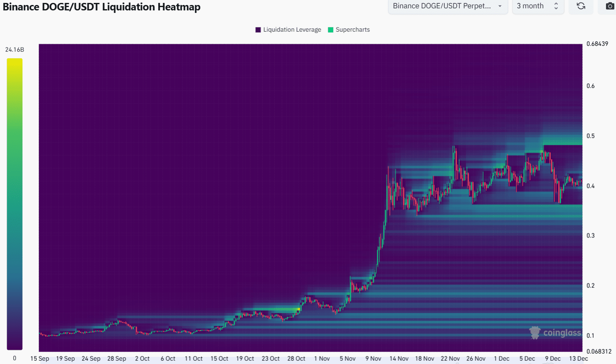Click the 0.4 price axis label
This screenshot has height=364, width=616.
click(591, 186)
